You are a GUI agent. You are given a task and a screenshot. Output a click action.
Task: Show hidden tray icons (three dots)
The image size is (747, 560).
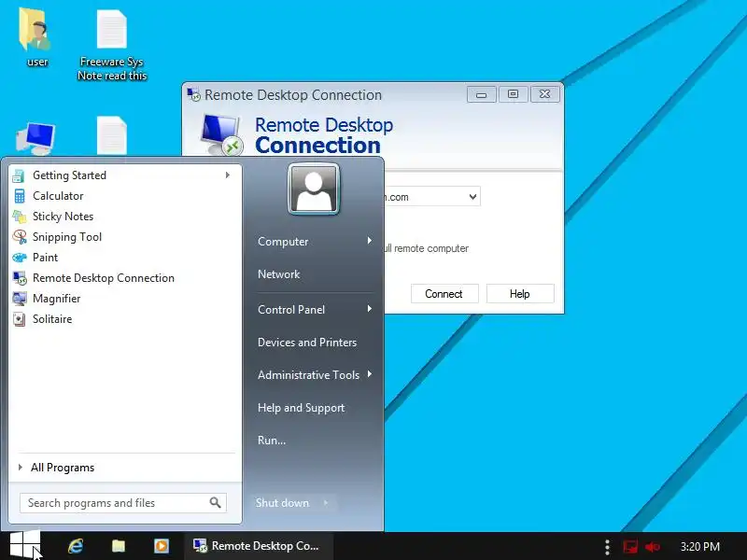click(607, 547)
